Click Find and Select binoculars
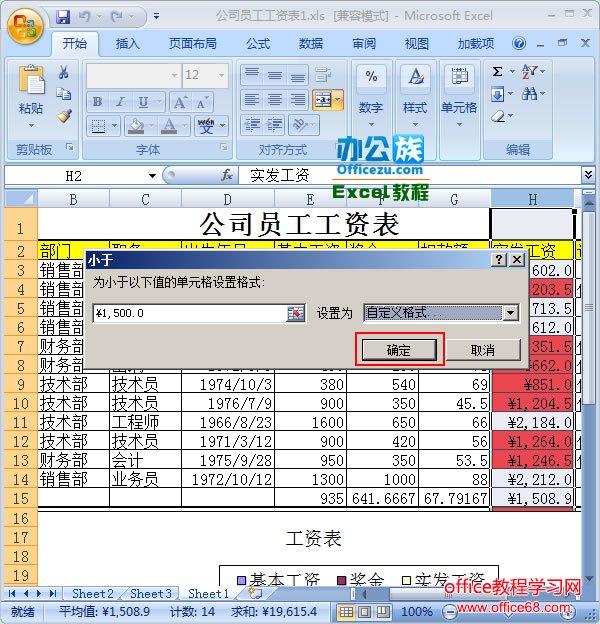600x624 pixels. [x=530, y=94]
